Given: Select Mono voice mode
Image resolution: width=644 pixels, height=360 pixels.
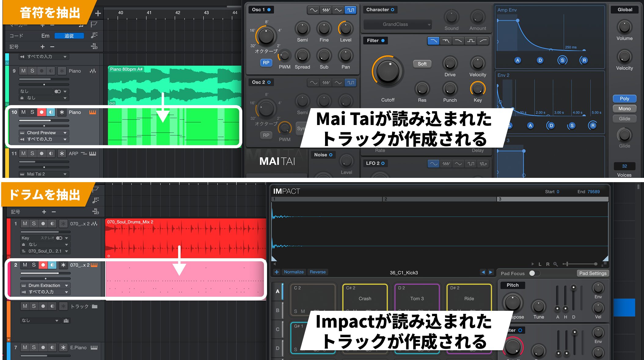Looking at the screenshot, I should click(624, 108).
